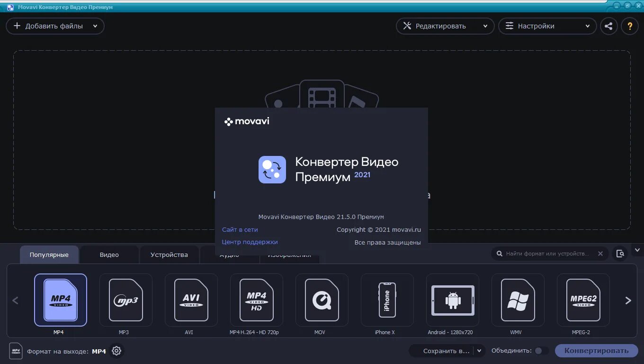Viewport: 644px width, 364px height.
Task: Click the converter logo in About dialog
Action: [272, 170]
